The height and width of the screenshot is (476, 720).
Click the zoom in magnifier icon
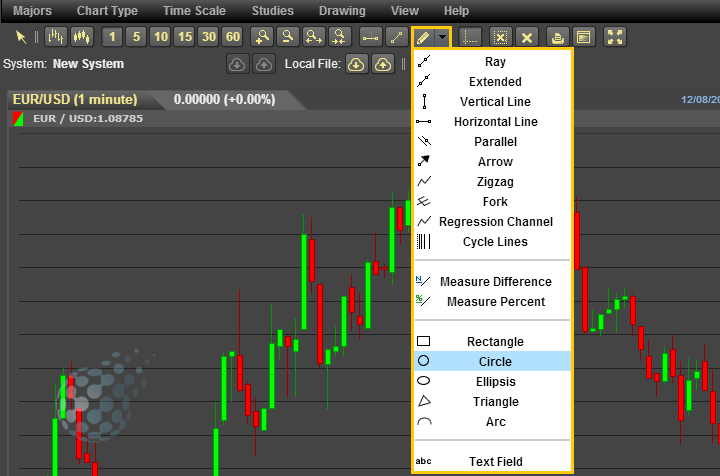[x=262, y=37]
